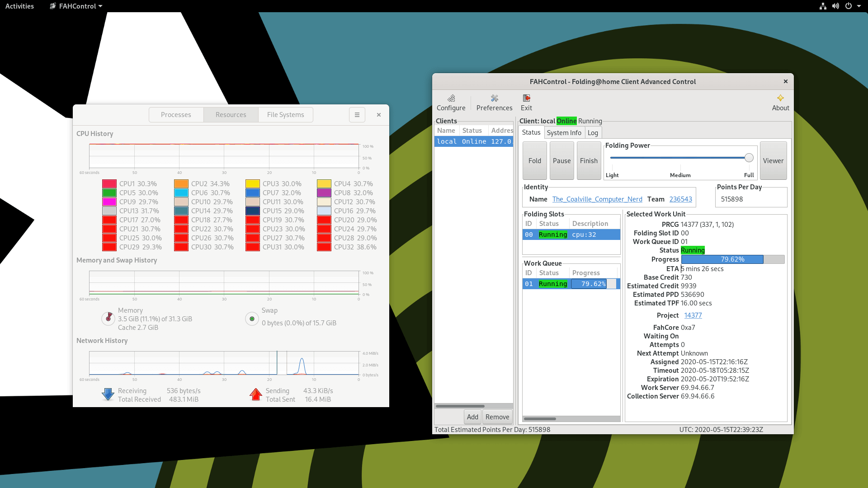Image resolution: width=868 pixels, height=488 pixels.
Task: Open team 236543 link
Action: (x=680, y=199)
